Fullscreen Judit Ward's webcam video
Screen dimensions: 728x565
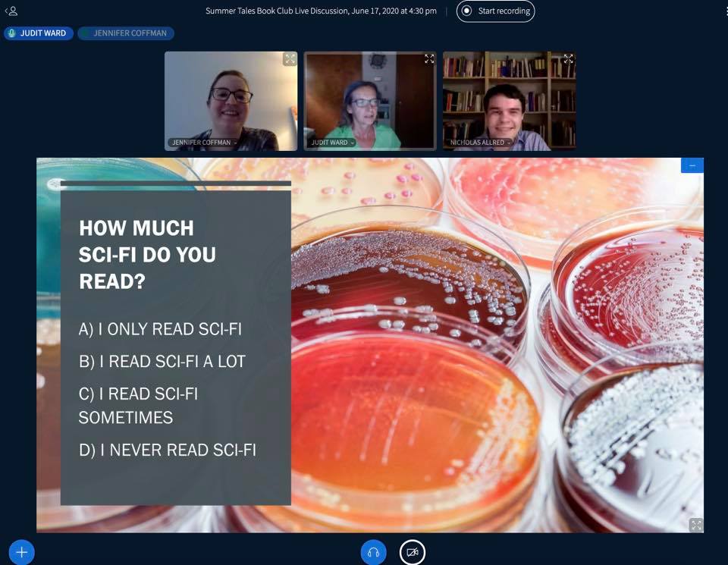pyautogui.click(x=429, y=59)
